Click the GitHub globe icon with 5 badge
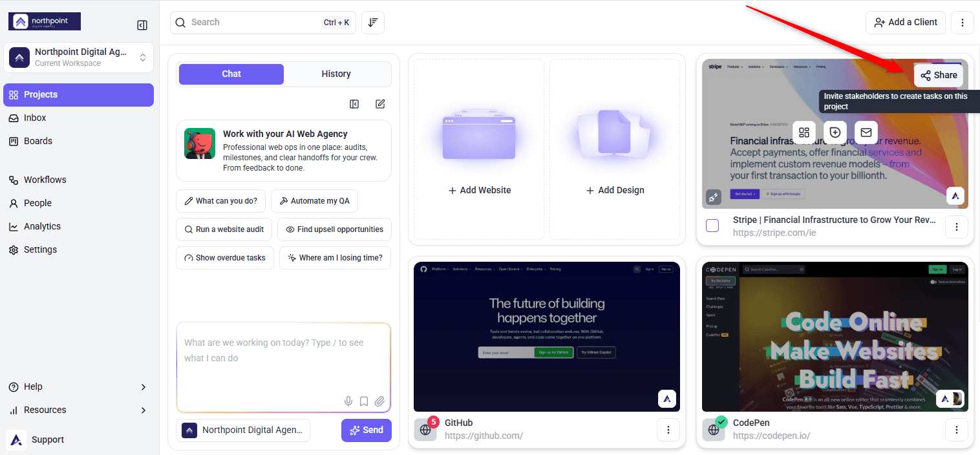 425,430
